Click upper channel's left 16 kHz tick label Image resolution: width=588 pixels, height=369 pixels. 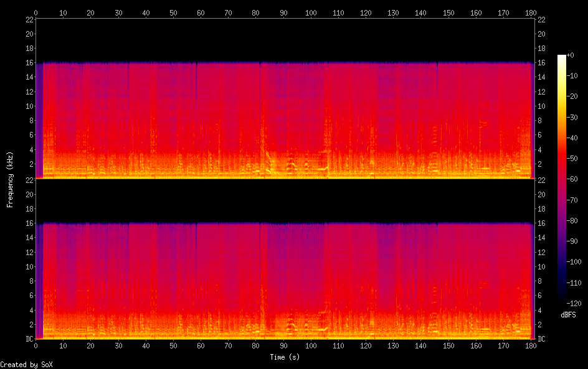coord(29,63)
